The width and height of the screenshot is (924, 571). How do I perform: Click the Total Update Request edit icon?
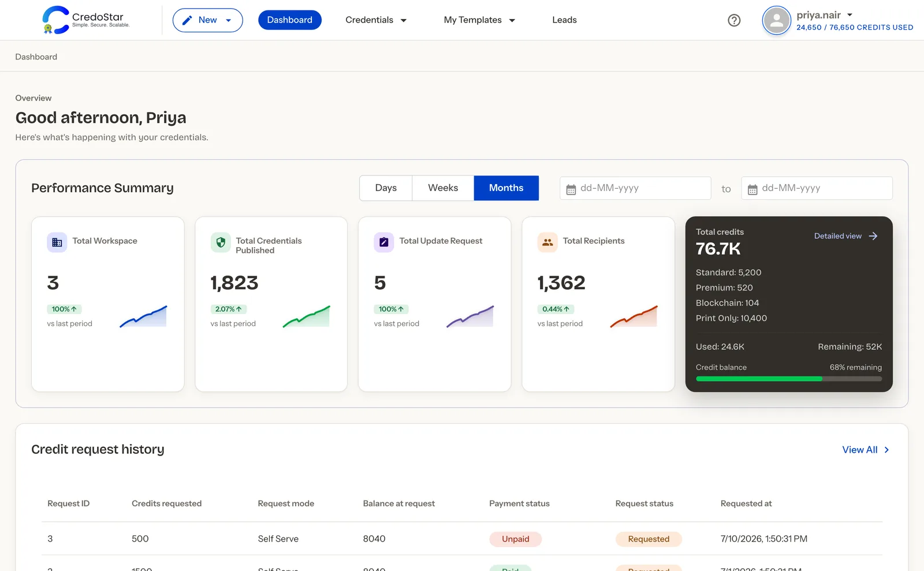(384, 242)
